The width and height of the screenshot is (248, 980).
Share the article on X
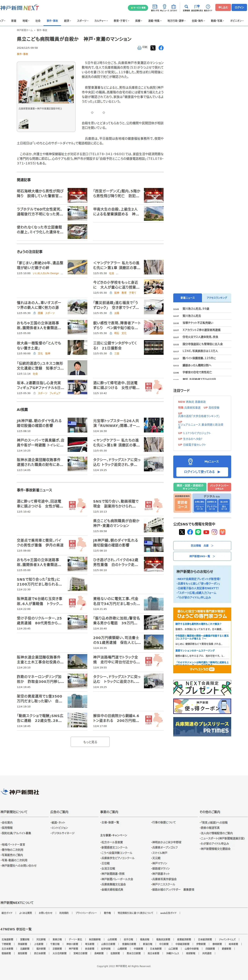point(153,48)
